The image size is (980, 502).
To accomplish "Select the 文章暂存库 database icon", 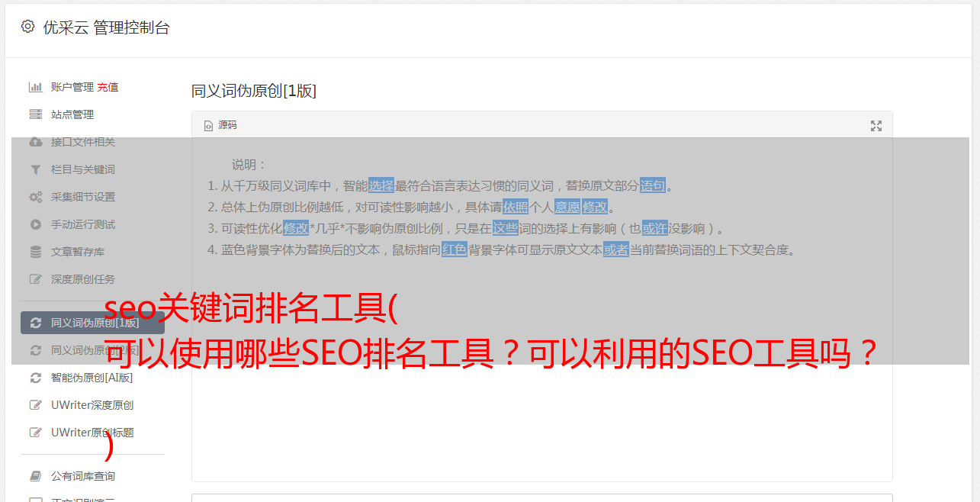I will (x=35, y=252).
